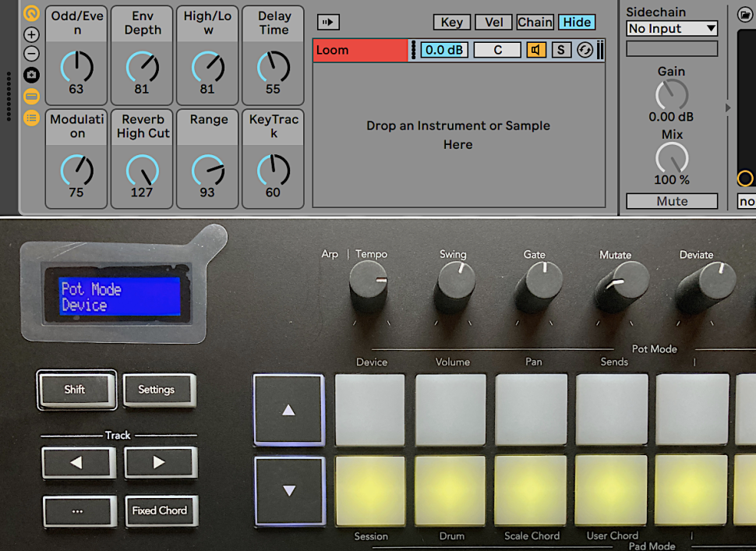756x551 pixels.
Task: Solo the Loom chain
Action: (x=560, y=51)
